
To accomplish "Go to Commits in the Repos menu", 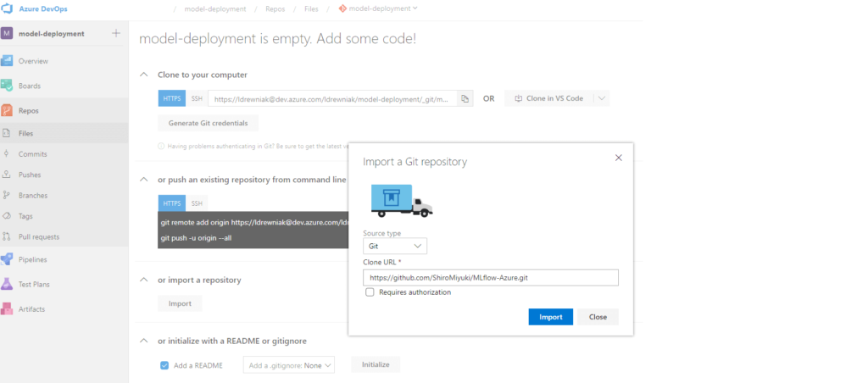I will pos(33,154).
